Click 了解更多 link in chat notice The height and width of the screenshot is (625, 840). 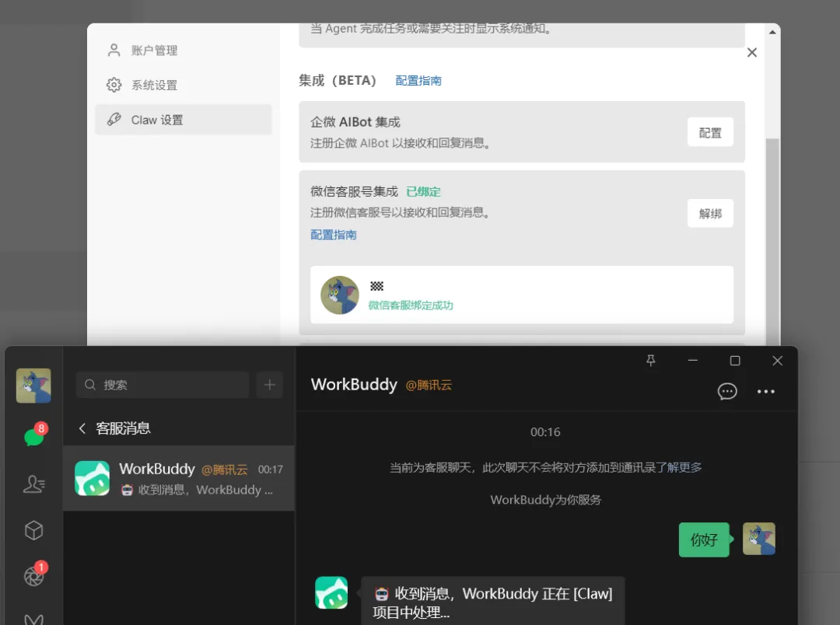(678, 467)
